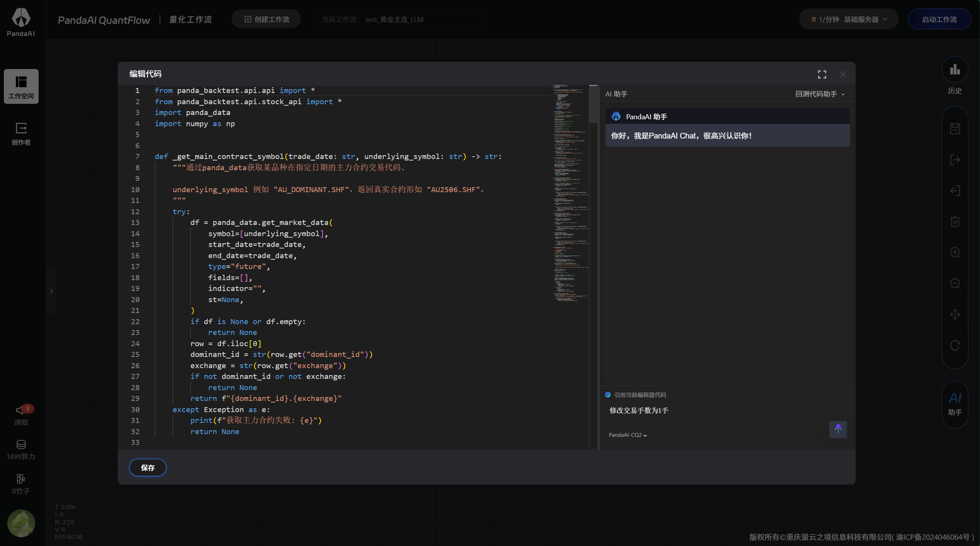Click the four-arrow move icon
The height and width of the screenshot is (546, 980).
(x=955, y=314)
